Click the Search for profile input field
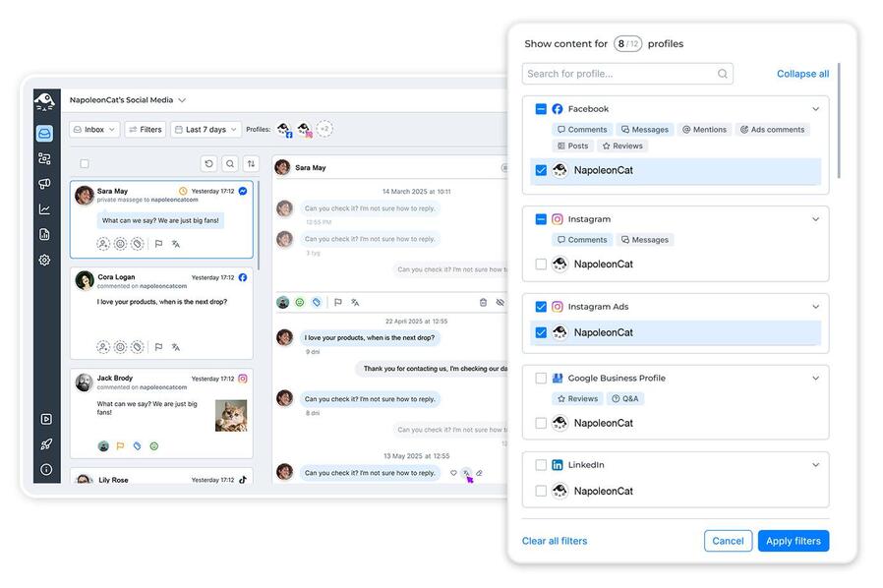The image size is (883, 588). [627, 74]
